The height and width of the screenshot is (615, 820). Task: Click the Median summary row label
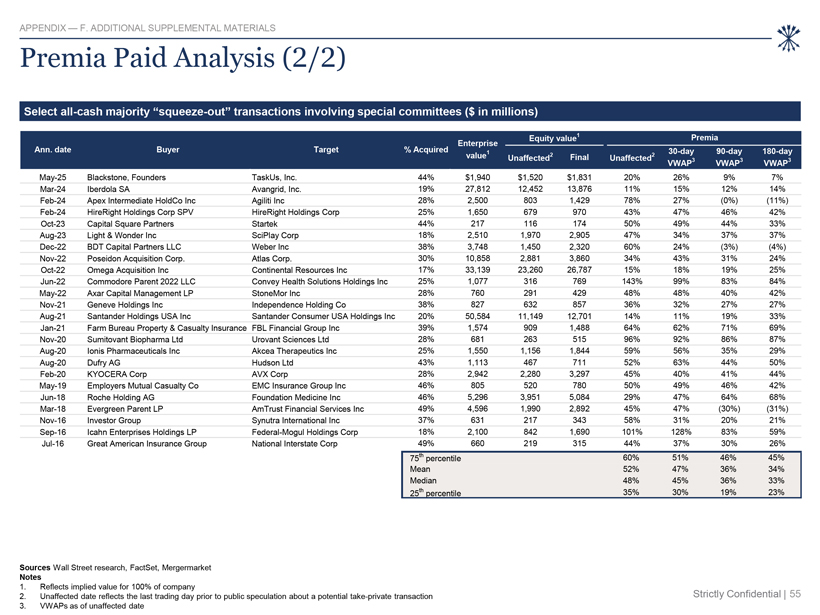coord(423,481)
